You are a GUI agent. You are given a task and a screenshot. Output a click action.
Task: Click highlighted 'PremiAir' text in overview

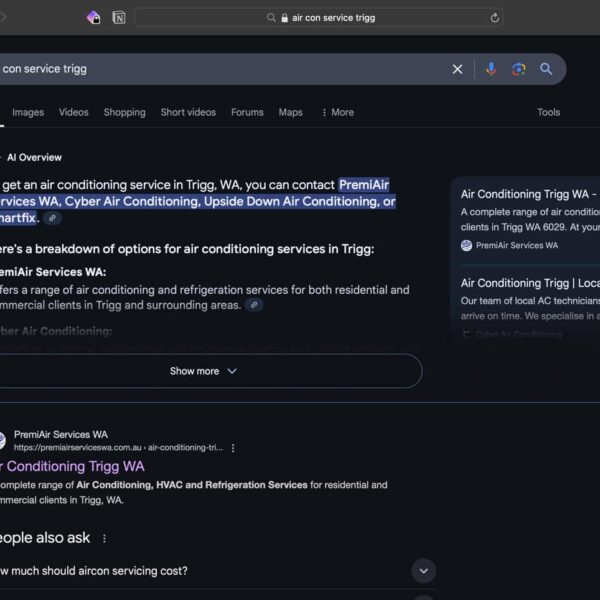click(x=364, y=185)
